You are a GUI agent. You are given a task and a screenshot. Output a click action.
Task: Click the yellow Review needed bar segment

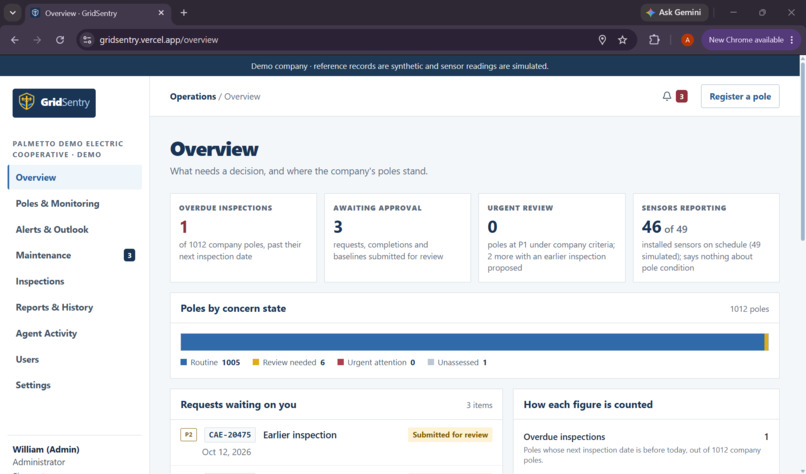(766, 342)
